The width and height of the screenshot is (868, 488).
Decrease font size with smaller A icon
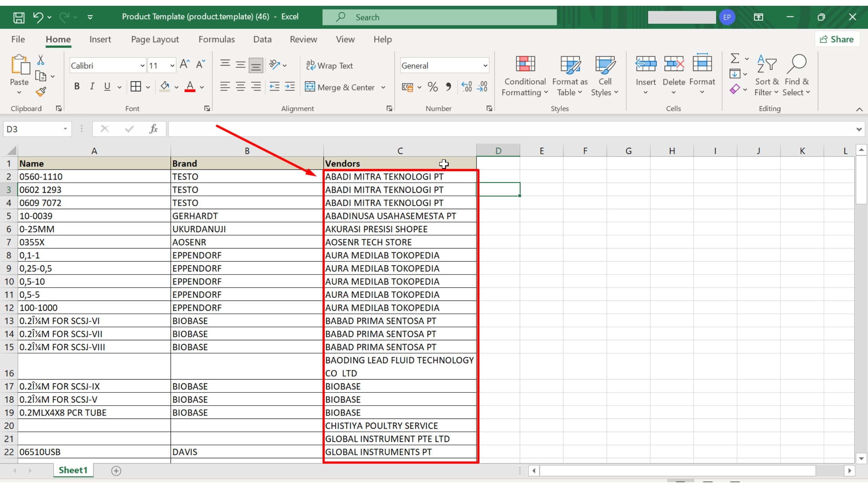click(201, 64)
